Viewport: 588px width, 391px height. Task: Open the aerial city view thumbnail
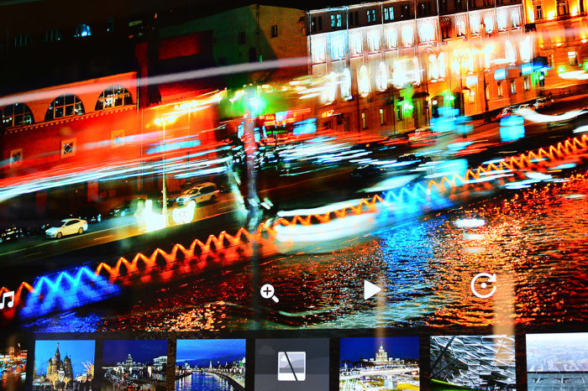tap(557, 364)
